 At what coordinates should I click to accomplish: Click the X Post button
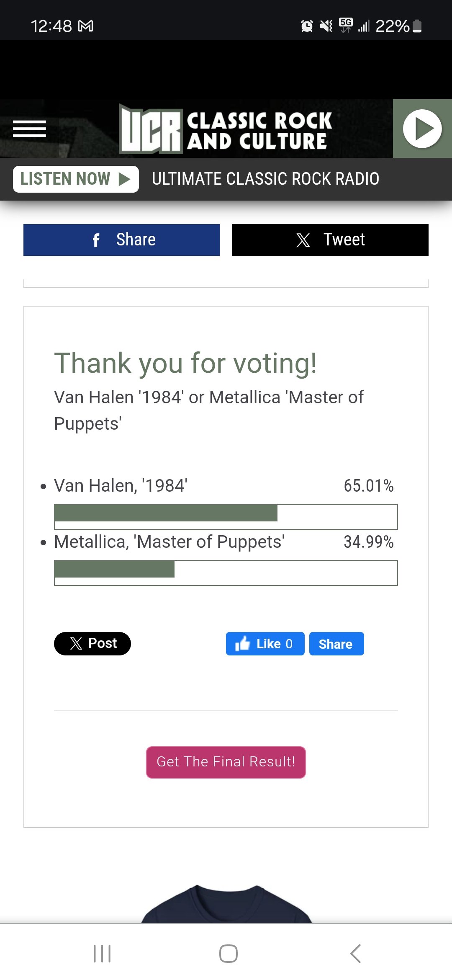pos(92,644)
